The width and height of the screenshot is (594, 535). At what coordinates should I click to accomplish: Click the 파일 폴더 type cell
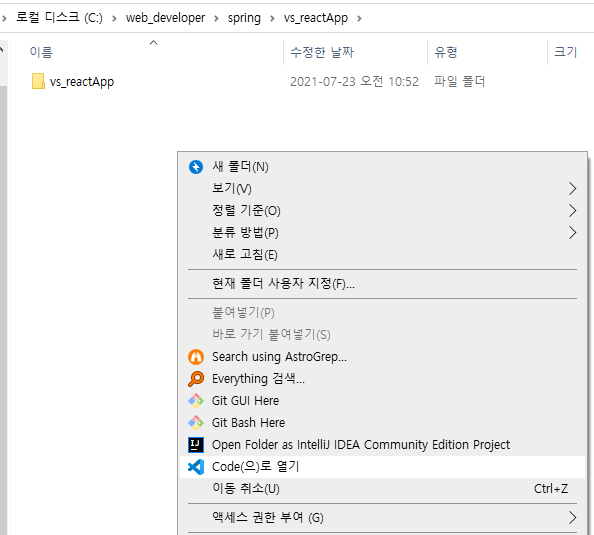click(x=459, y=81)
